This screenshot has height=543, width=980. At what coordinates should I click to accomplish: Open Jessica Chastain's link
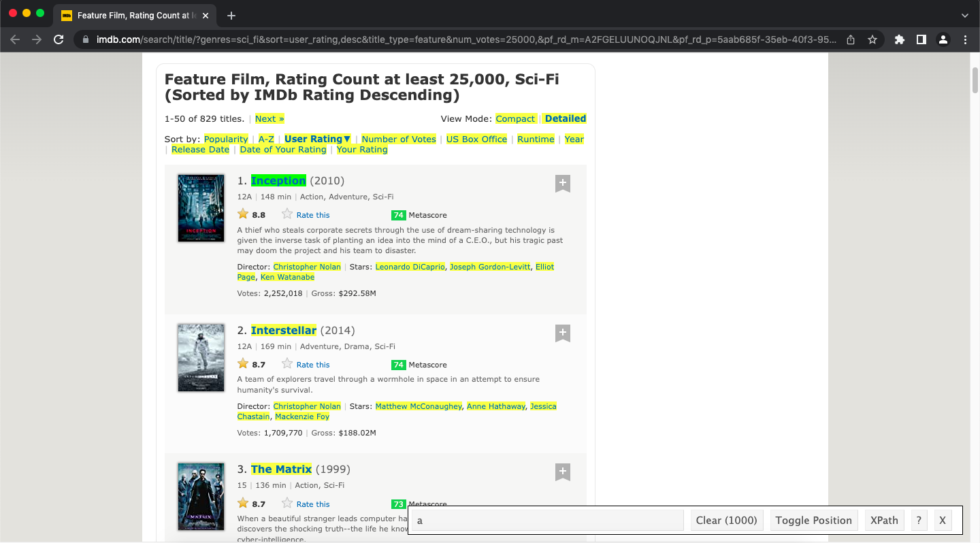(543, 406)
